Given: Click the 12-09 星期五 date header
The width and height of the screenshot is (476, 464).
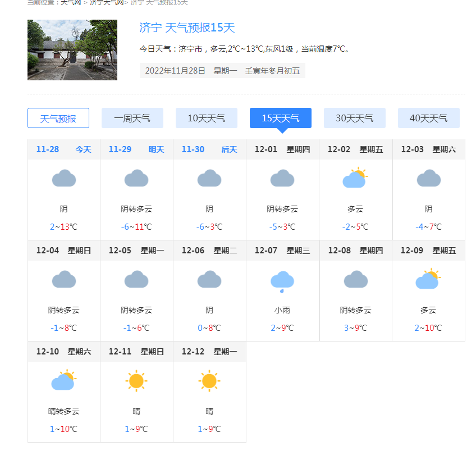Looking at the screenshot, I should tap(428, 251).
